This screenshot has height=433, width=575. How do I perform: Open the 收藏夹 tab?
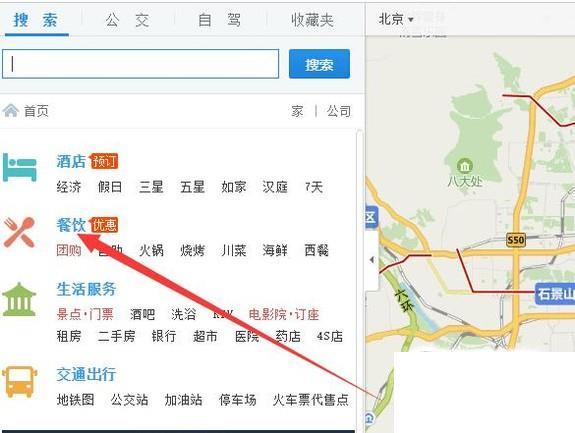pyautogui.click(x=312, y=20)
